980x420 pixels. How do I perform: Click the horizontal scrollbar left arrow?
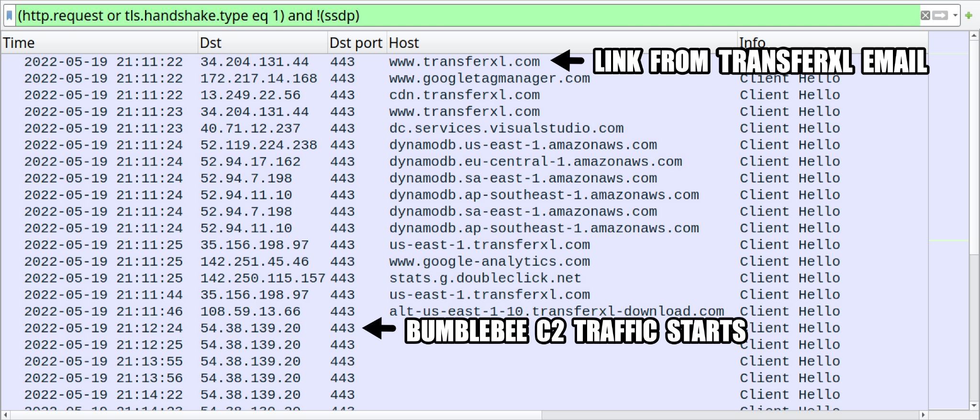5,415
